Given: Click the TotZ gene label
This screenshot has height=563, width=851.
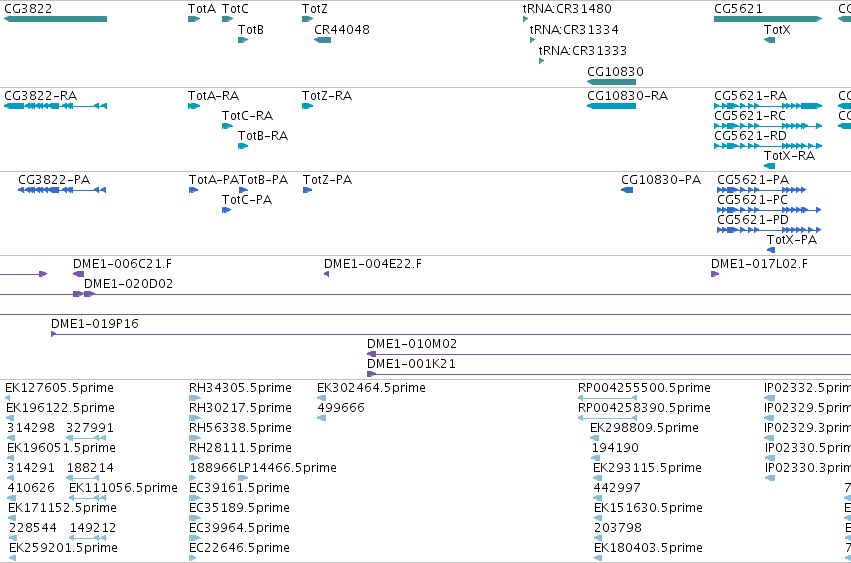Looking at the screenshot, I should coord(315,9).
